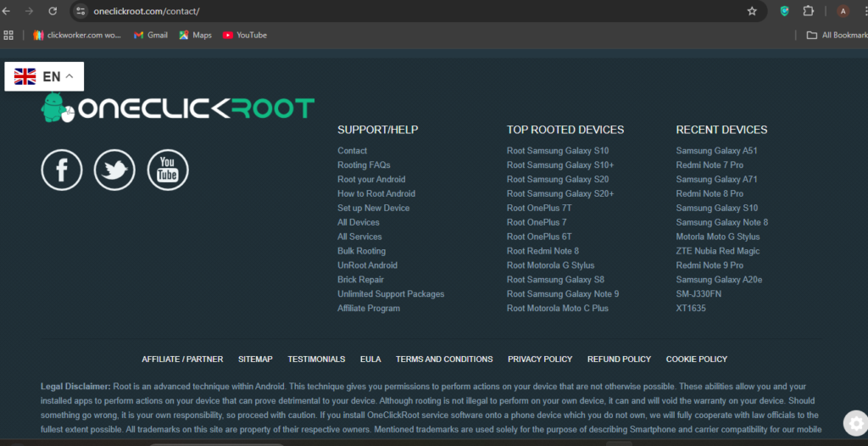Click the settings gear floating button

tap(856, 423)
